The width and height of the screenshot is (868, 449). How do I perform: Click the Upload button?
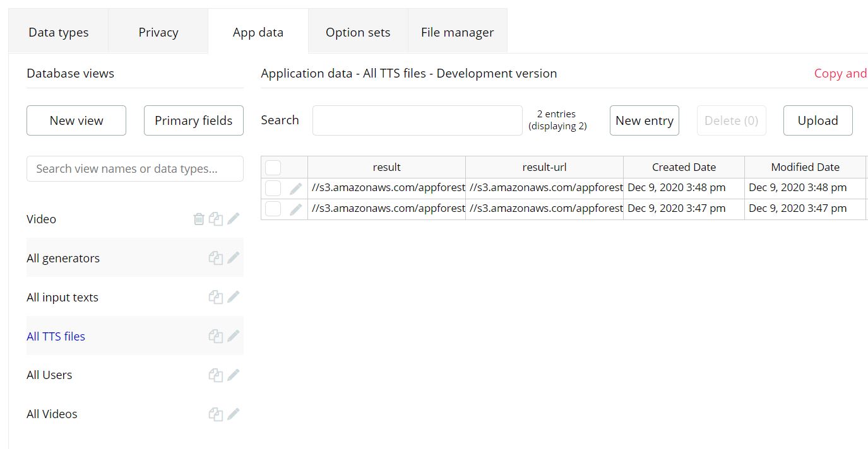pyautogui.click(x=817, y=120)
